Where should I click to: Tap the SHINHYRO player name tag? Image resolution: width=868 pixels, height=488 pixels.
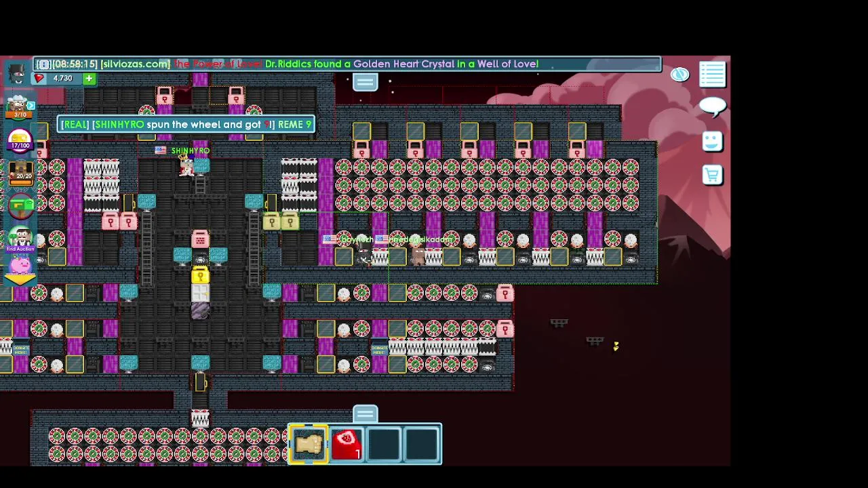(x=191, y=150)
